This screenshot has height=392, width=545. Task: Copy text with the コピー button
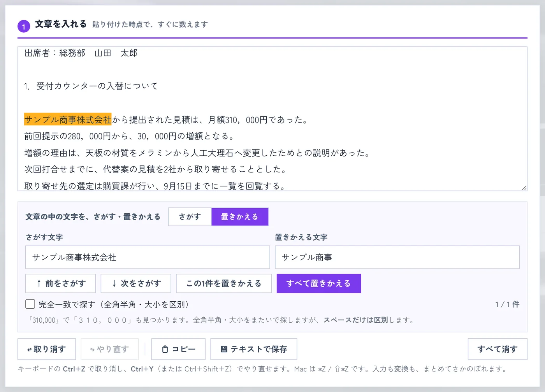[x=178, y=349]
